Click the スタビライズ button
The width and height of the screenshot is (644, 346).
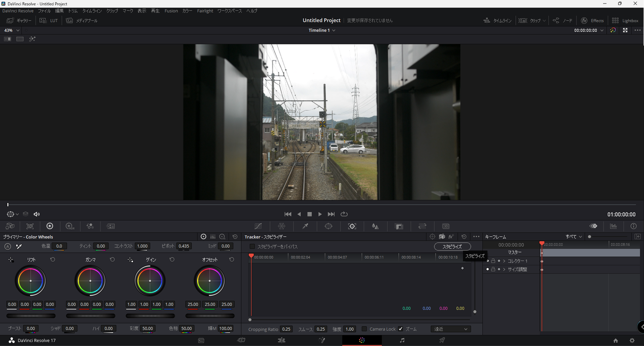[x=452, y=247]
